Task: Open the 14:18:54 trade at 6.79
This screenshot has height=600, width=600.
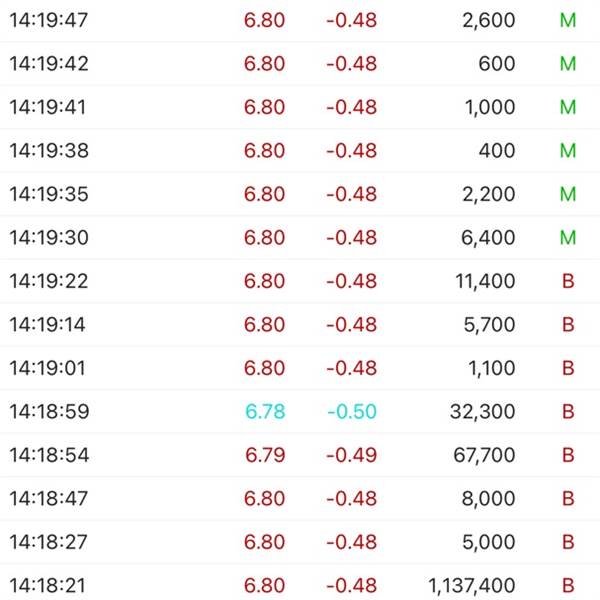Action: coord(300,455)
